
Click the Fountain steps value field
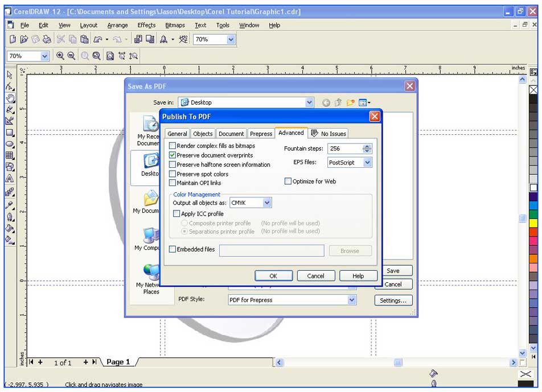tap(344, 148)
